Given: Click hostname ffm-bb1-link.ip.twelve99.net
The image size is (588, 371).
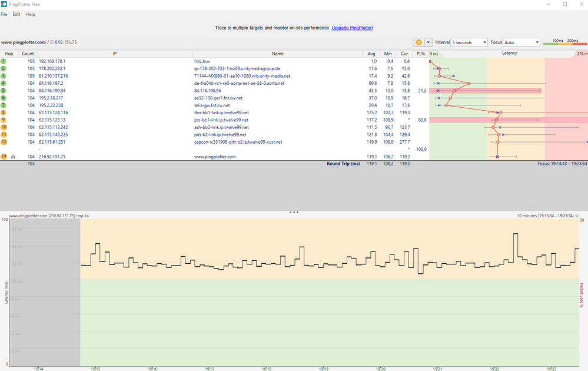Looking at the screenshot, I should 221,112.
